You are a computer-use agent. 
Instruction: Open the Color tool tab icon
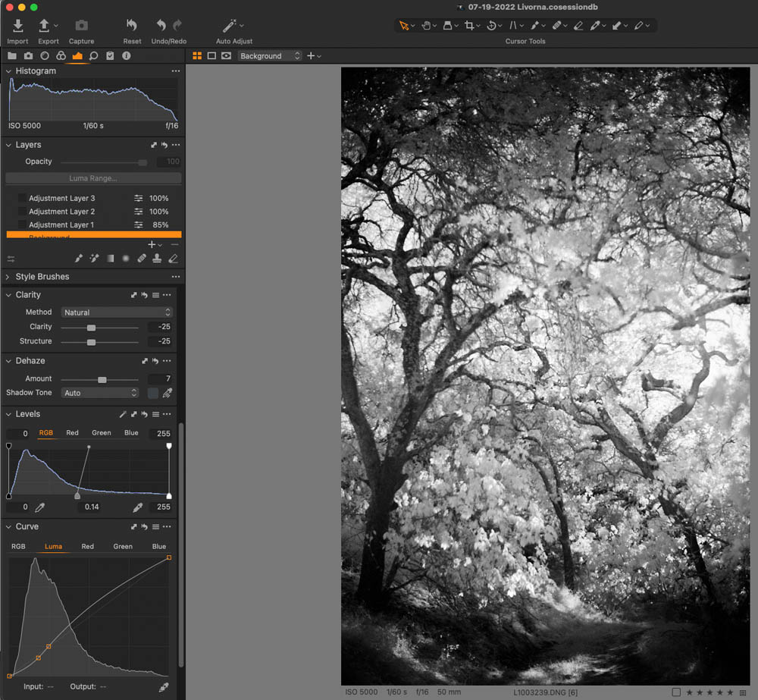tap(61, 55)
